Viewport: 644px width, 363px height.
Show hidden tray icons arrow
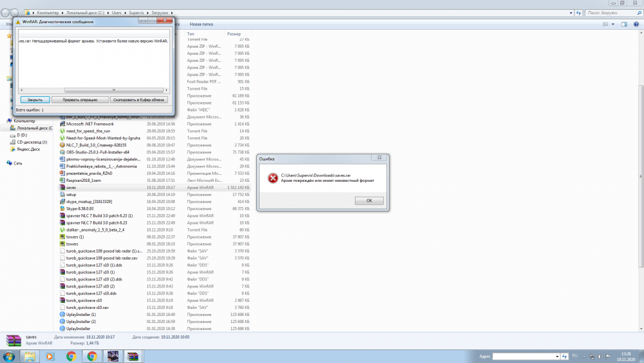point(584,357)
